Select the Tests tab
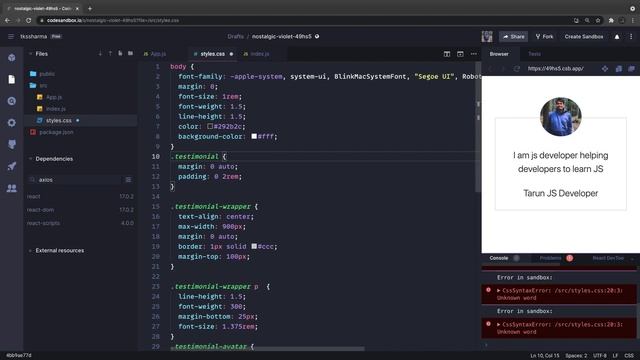The height and width of the screenshot is (360, 640). coord(534,54)
